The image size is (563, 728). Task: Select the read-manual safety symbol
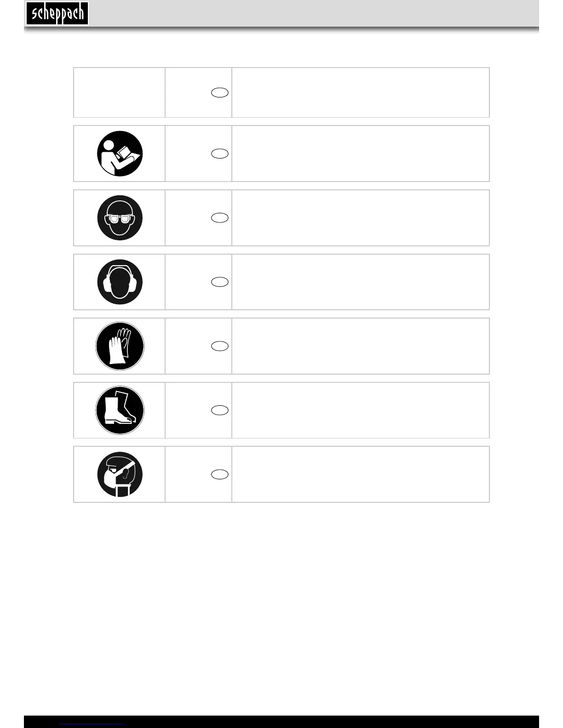[120, 154]
